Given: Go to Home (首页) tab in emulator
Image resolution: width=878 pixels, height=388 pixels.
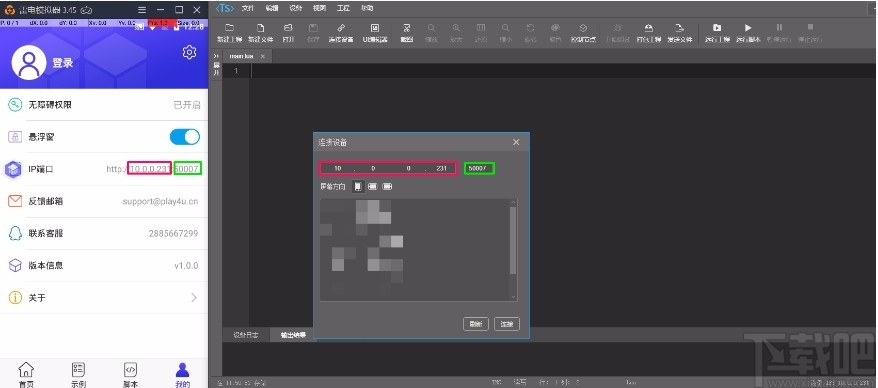Looking at the screenshot, I should point(26,375).
